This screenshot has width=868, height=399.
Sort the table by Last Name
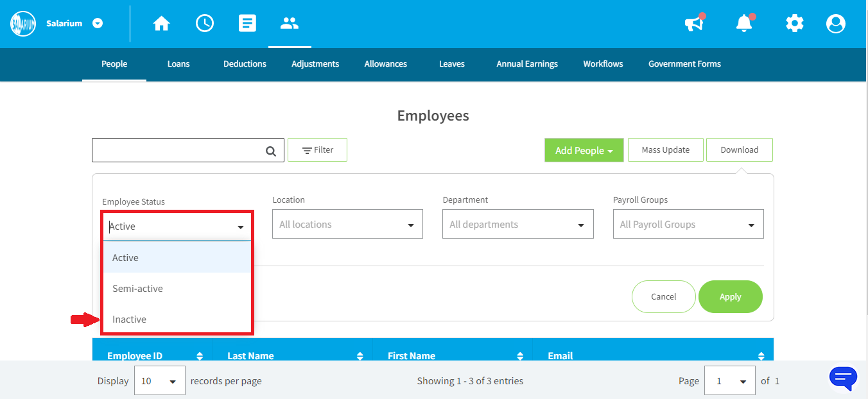click(x=360, y=356)
